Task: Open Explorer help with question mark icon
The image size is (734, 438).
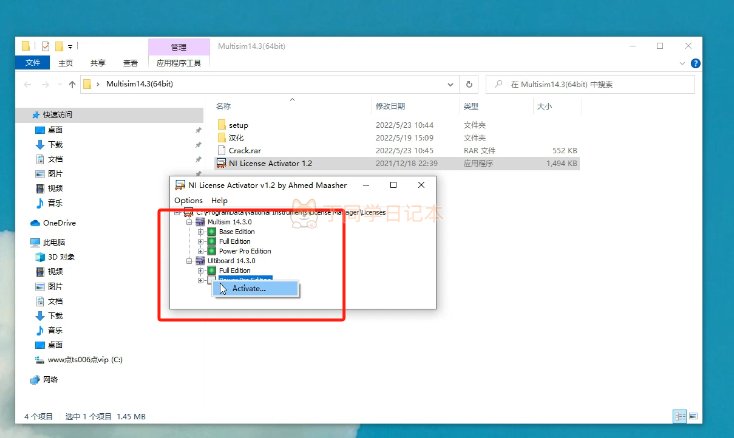Action: pyautogui.click(x=696, y=63)
